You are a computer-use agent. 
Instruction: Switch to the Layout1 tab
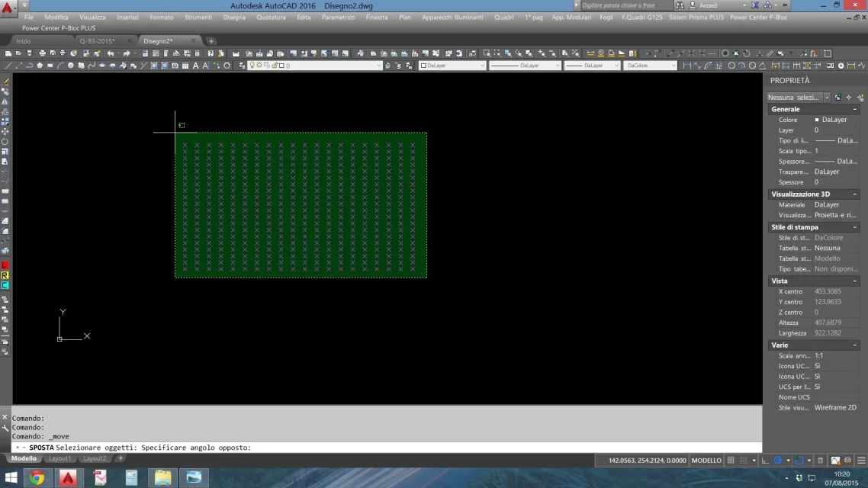pyautogui.click(x=59, y=458)
